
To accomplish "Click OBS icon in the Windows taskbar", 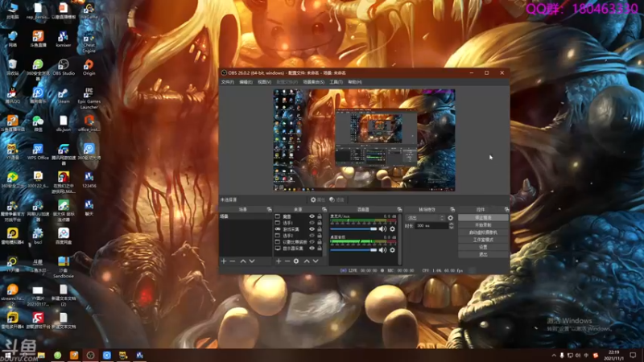I will (90, 355).
